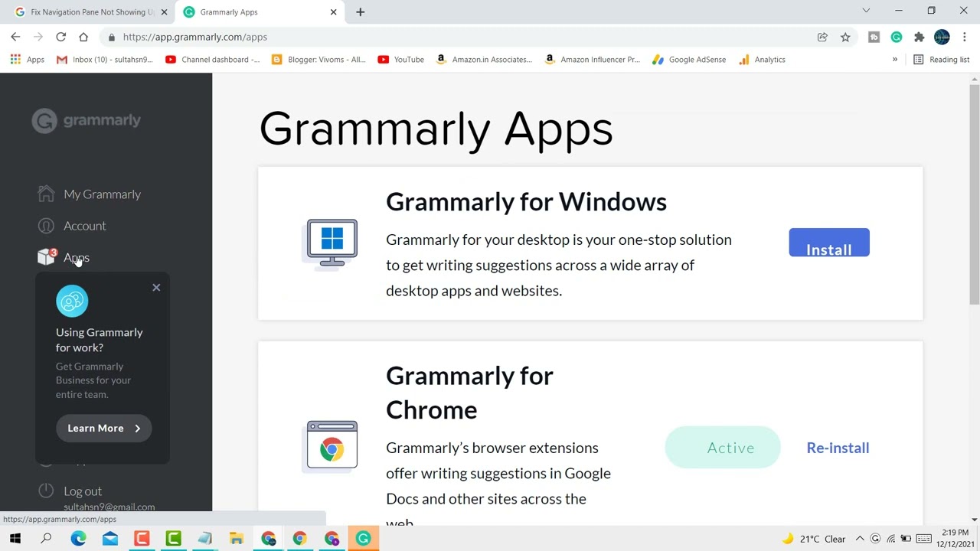Image resolution: width=980 pixels, height=551 pixels.
Task: Reload the current page
Action: pos(60,37)
